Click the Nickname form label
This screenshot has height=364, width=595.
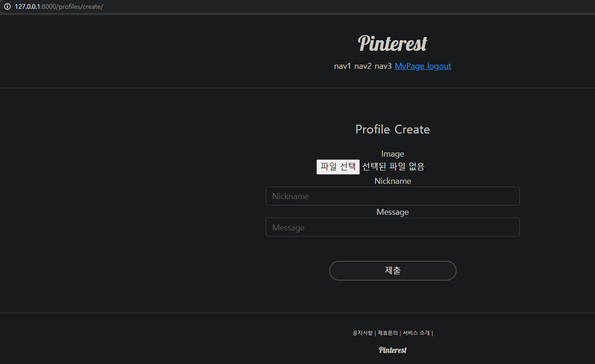pos(392,181)
